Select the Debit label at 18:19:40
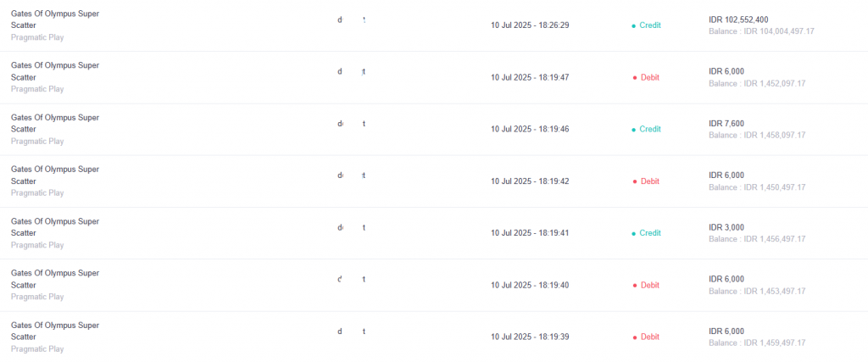The width and height of the screenshot is (868, 362). click(650, 285)
